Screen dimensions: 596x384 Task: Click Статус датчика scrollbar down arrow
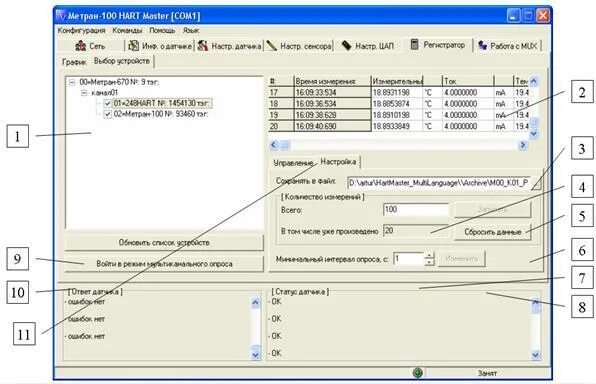(x=536, y=355)
